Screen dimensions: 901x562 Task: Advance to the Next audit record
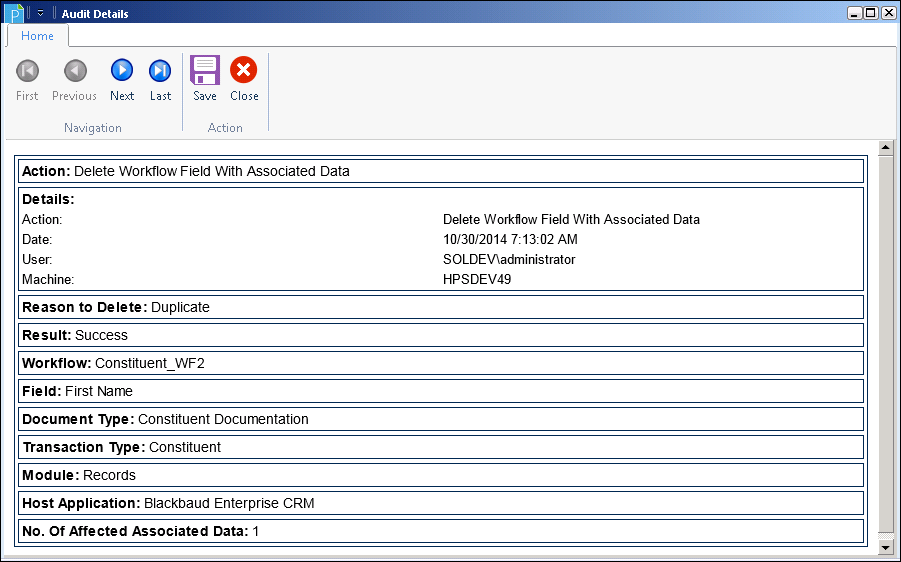click(122, 71)
